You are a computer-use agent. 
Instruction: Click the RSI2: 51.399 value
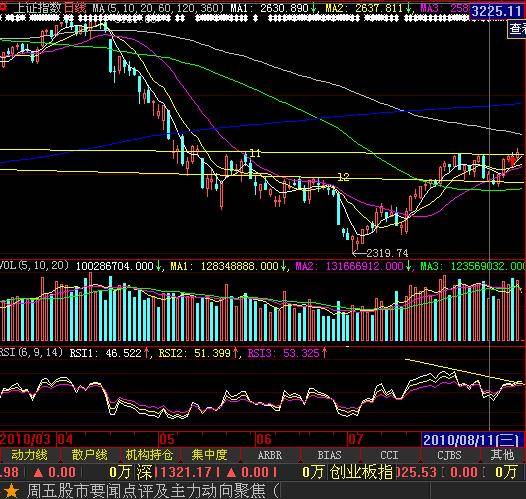pyautogui.click(x=195, y=353)
